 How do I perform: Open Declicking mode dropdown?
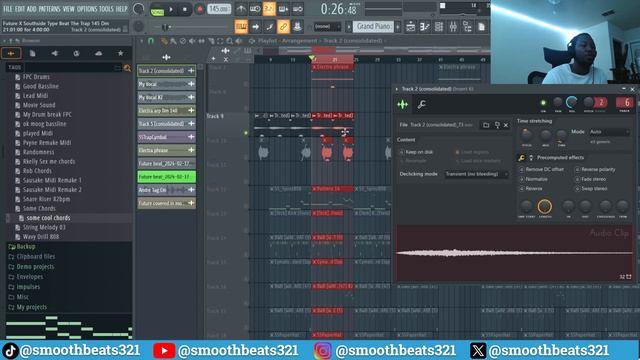[476, 174]
